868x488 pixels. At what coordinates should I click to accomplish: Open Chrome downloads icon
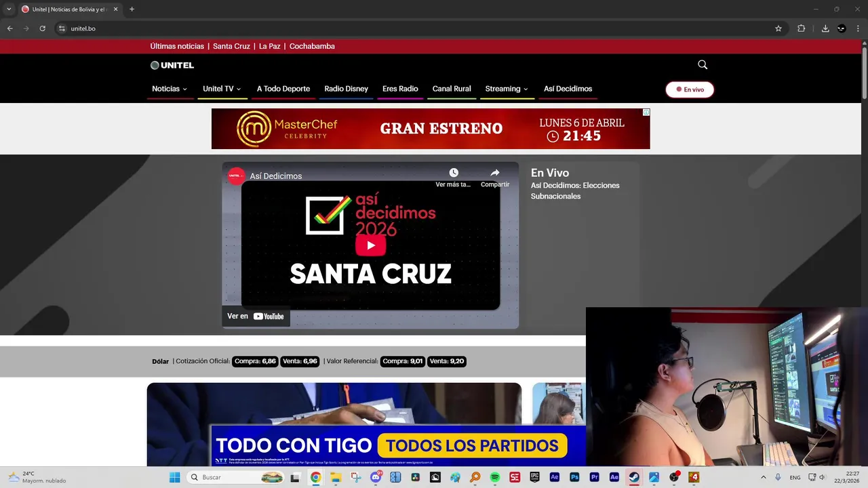[825, 28]
